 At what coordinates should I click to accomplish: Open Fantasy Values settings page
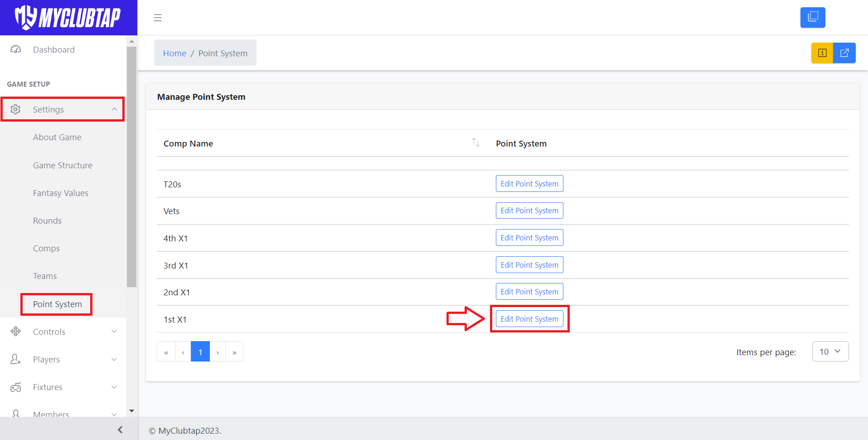click(61, 193)
